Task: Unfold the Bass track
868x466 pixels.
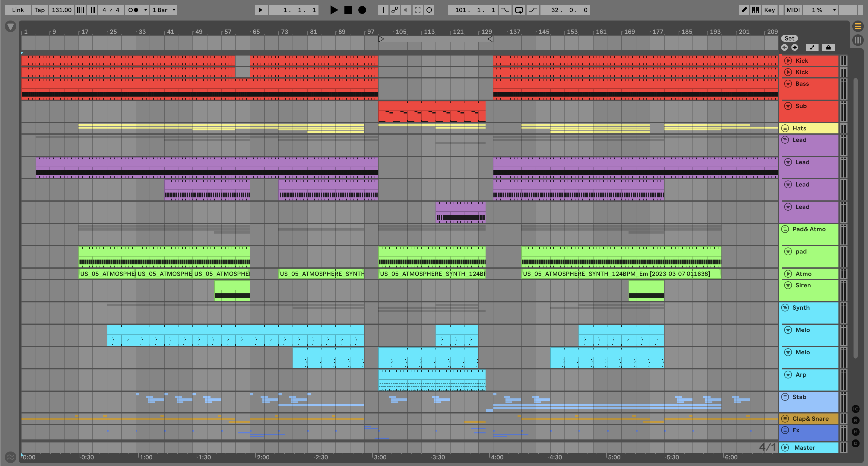Action: (788, 84)
